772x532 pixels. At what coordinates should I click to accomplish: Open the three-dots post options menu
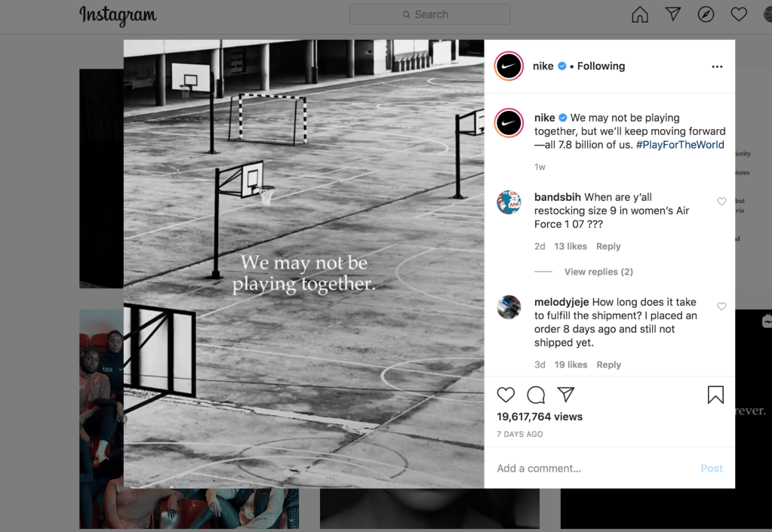point(717,66)
